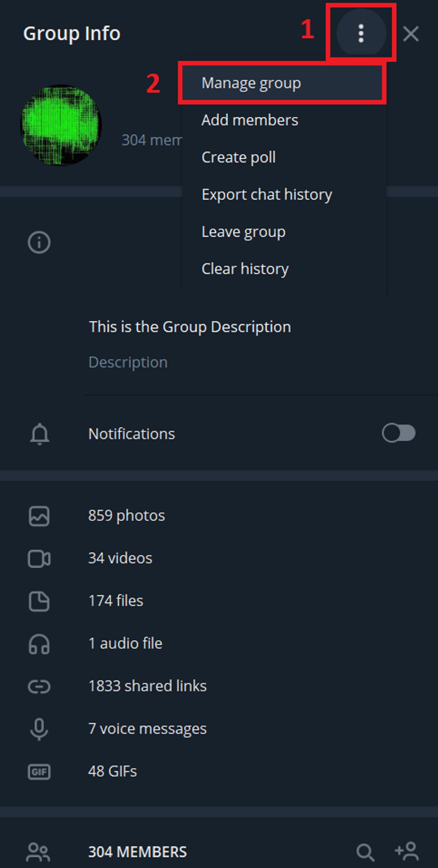Select the videos camera icon

pyautogui.click(x=39, y=558)
